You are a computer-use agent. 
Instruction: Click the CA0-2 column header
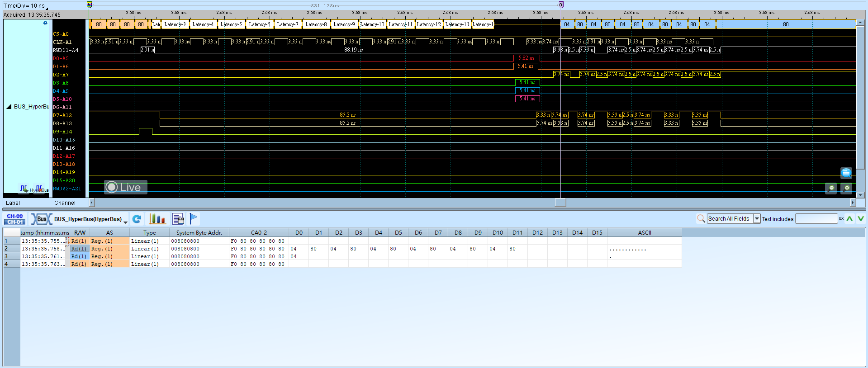click(x=259, y=233)
